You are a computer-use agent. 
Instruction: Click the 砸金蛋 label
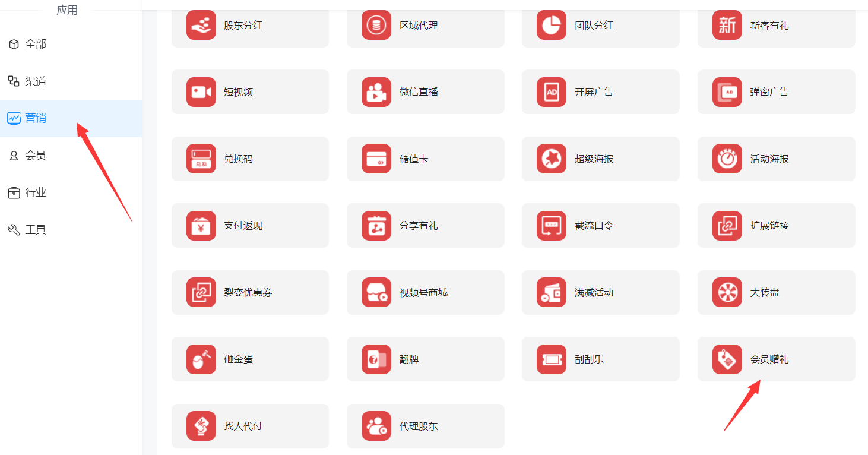click(239, 359)
